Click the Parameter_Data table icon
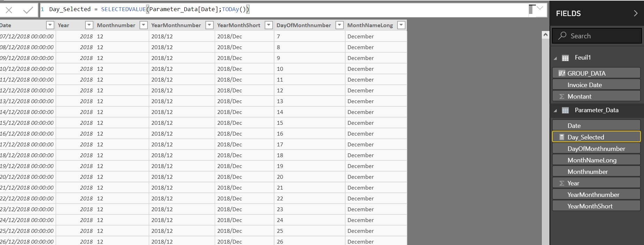Viewport: 644px width, 245px height. tap(565, 110)
